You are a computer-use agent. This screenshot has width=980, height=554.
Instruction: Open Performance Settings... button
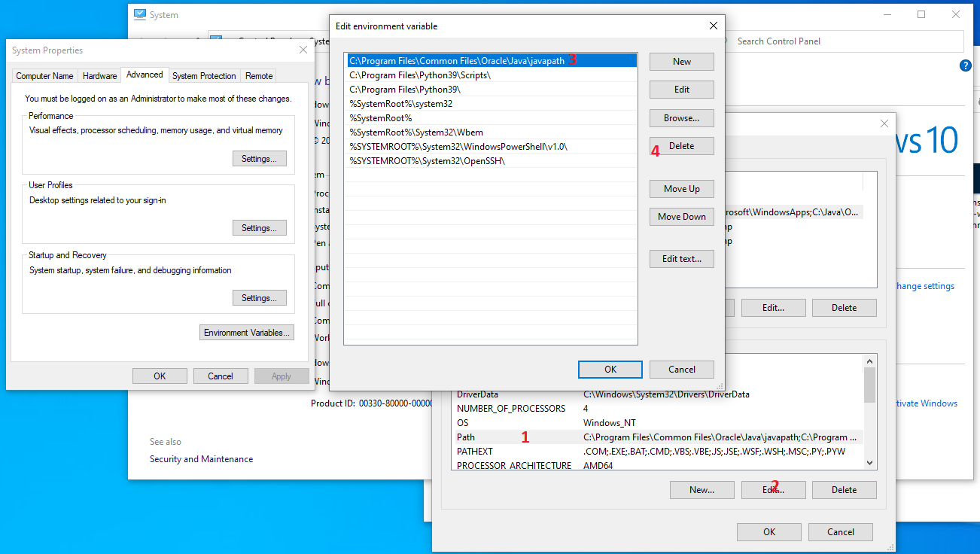point(260,159)
